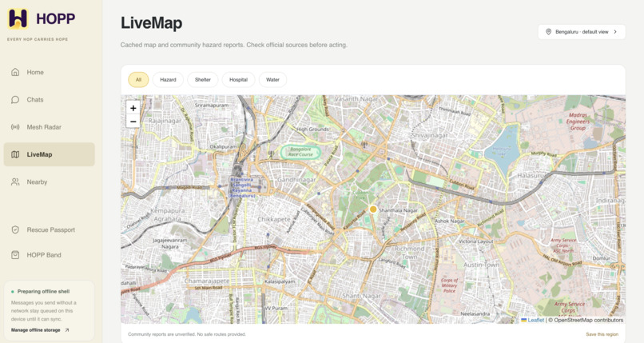Filter map by Shelter
Viewport: 644px width, 343px height.
click(x=203, y=80)
